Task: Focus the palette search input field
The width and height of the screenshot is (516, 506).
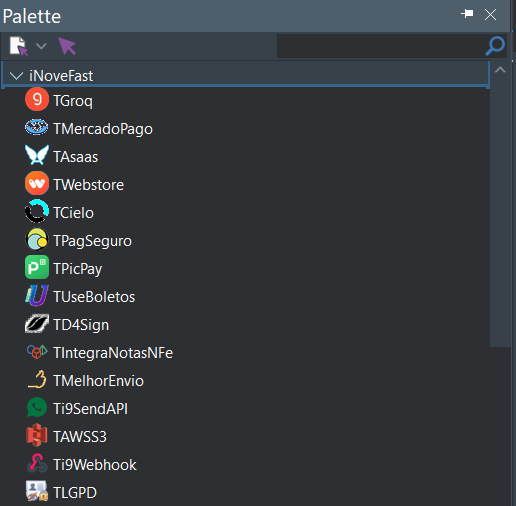Action: 381,46
